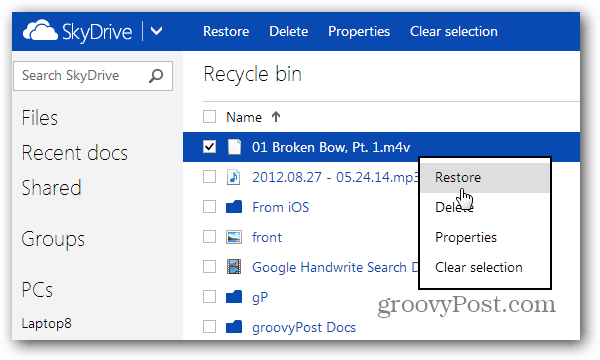Choose Restore in the context menu
Image resolution: width=600 pixels, height=360 pixels.
[x=485, y=178]
